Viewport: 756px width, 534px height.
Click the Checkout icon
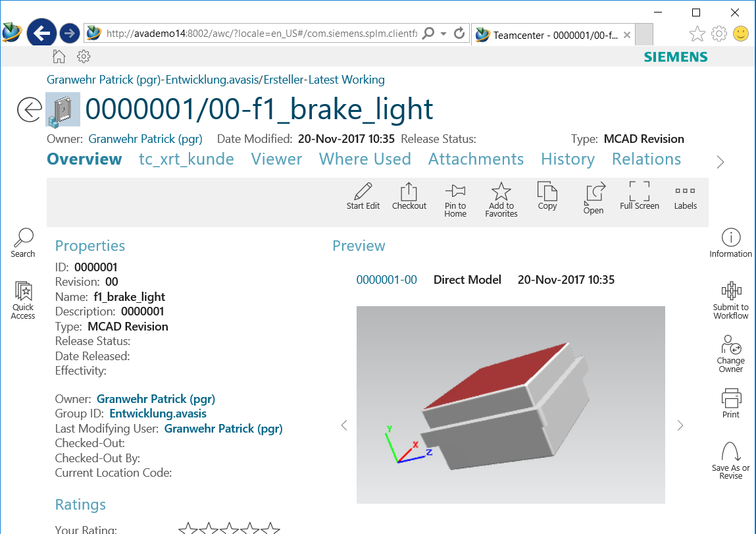coord(409,192)
